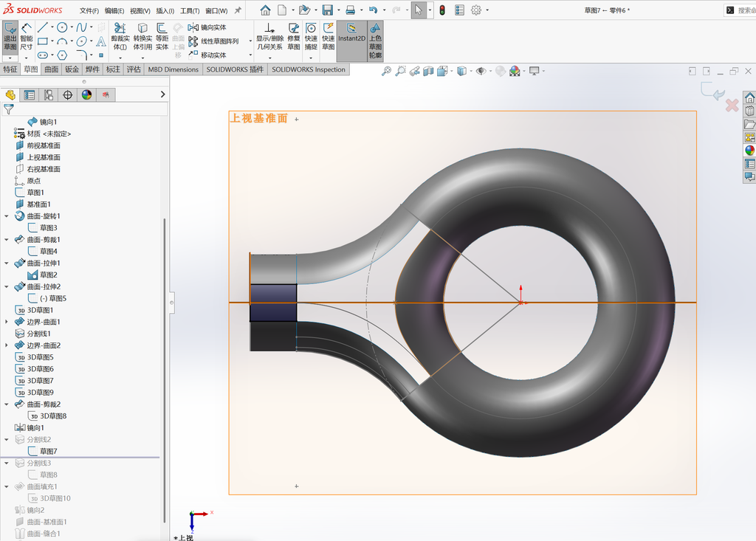
Task: Choose the Circle sketch tool
Action: coord(62,27)
